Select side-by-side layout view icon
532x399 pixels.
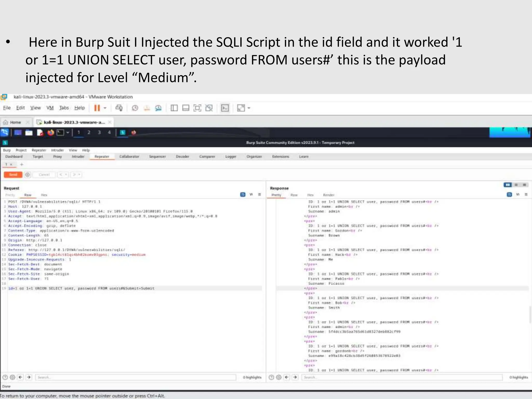(x=508, y=185)
